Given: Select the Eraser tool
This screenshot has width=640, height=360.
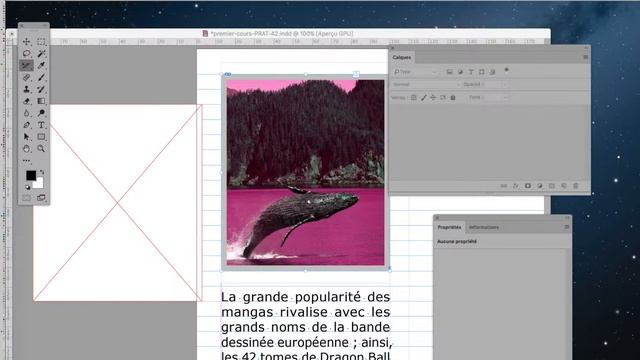Looking at the screenshot, I should 27,101.
